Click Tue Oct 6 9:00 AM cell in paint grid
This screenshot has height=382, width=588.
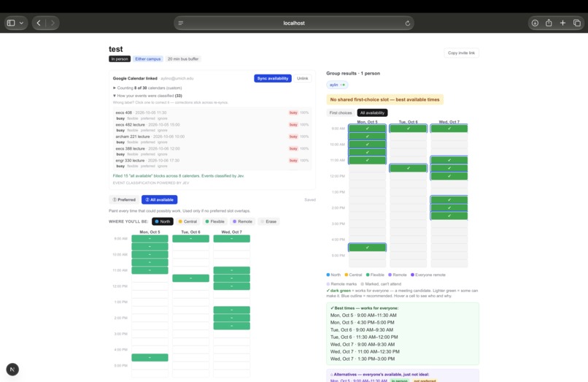tap(191, 239)
